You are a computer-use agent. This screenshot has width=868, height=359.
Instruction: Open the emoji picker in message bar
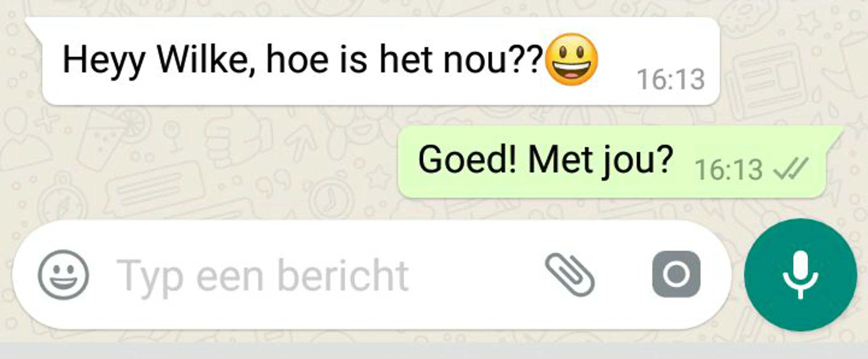[63, 275]
